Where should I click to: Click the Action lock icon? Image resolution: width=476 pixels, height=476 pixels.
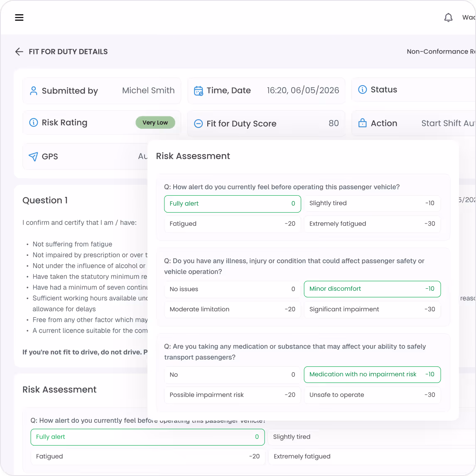[363, 123]
